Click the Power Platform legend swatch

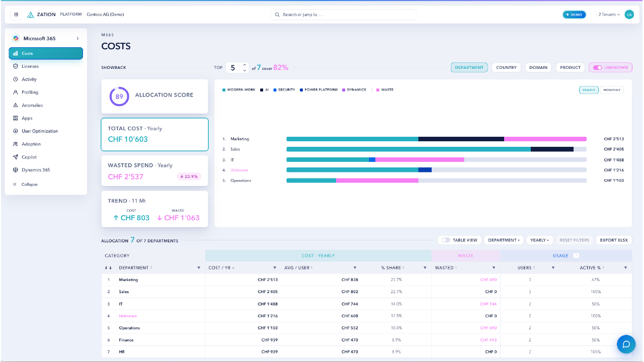pyautogui.click(x=301, y=90)
